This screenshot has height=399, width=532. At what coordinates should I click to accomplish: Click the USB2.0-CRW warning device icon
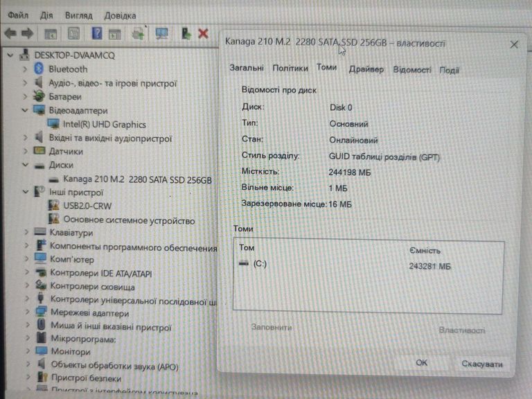(53, 205)
